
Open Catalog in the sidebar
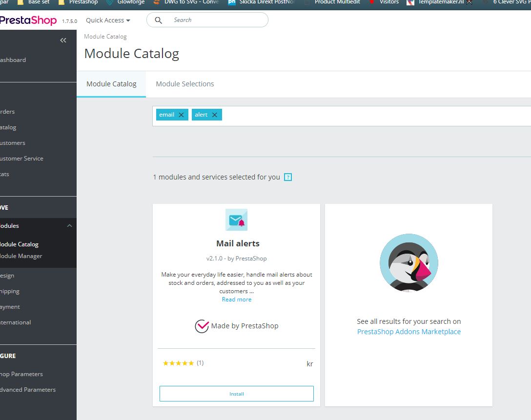pyautogui.click(x=8, y=127)
